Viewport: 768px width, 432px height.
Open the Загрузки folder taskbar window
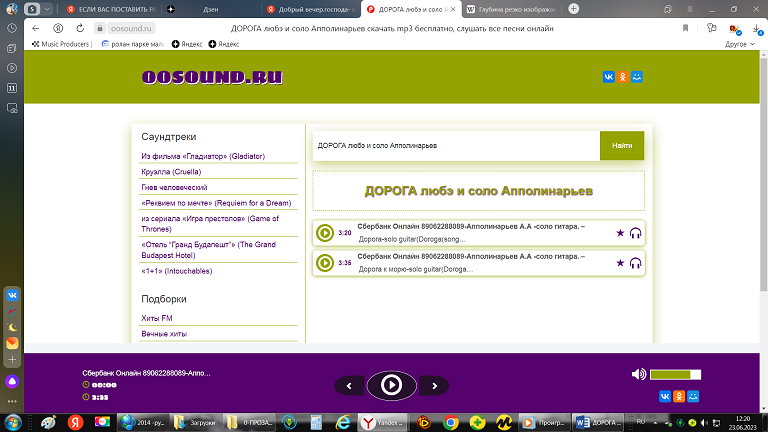(195, 423)
